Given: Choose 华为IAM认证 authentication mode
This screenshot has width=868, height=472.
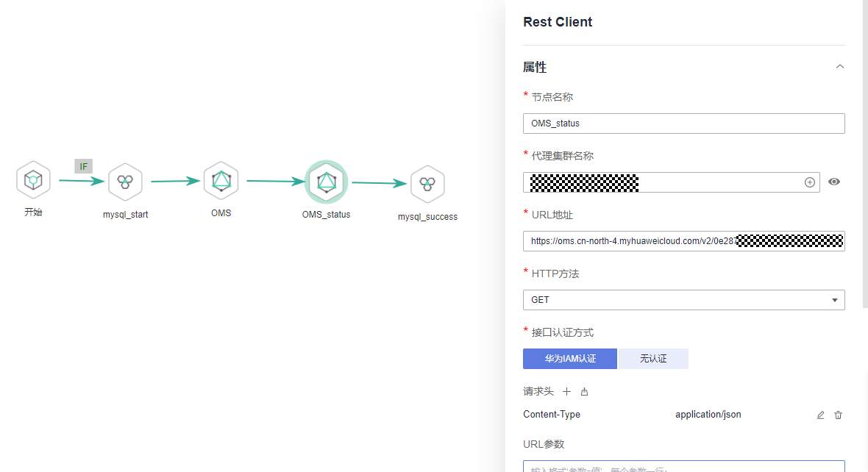Looking at the screenshot, I should [x=570, y=359].
